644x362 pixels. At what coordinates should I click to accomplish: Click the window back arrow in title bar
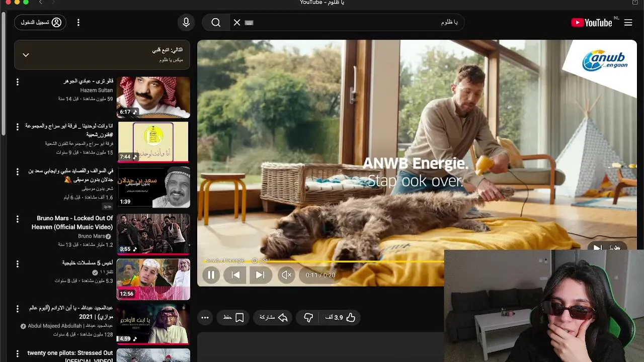pos(41,3)
